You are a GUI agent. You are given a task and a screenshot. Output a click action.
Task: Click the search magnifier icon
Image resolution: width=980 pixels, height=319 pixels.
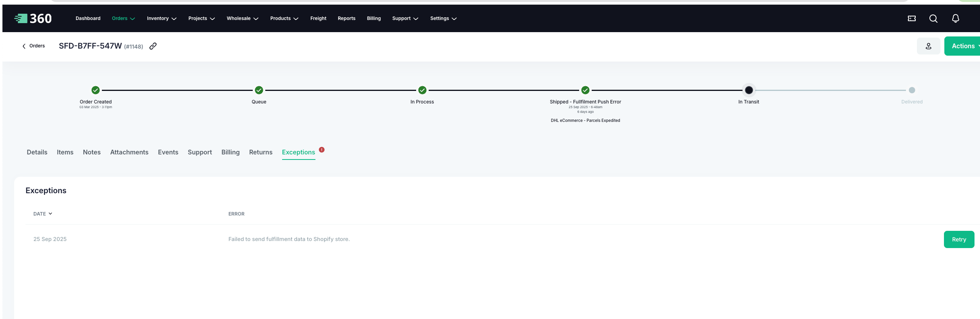click(x=933, y=18)
